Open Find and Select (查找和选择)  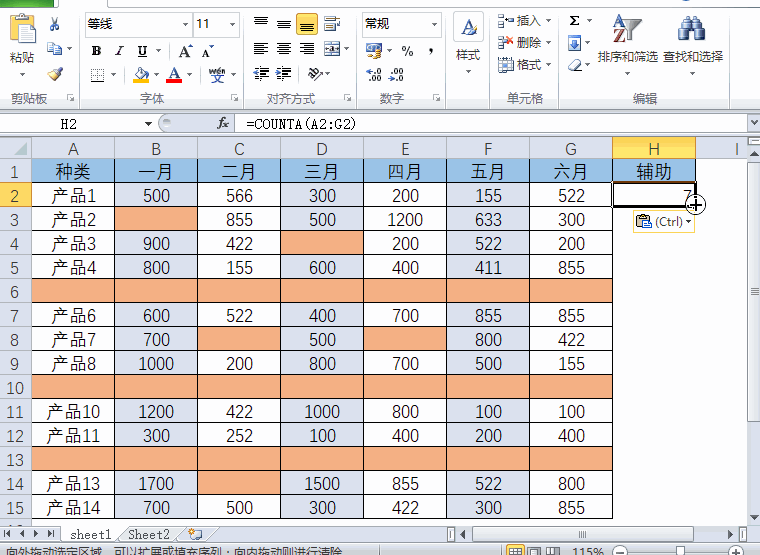(693, 45)
